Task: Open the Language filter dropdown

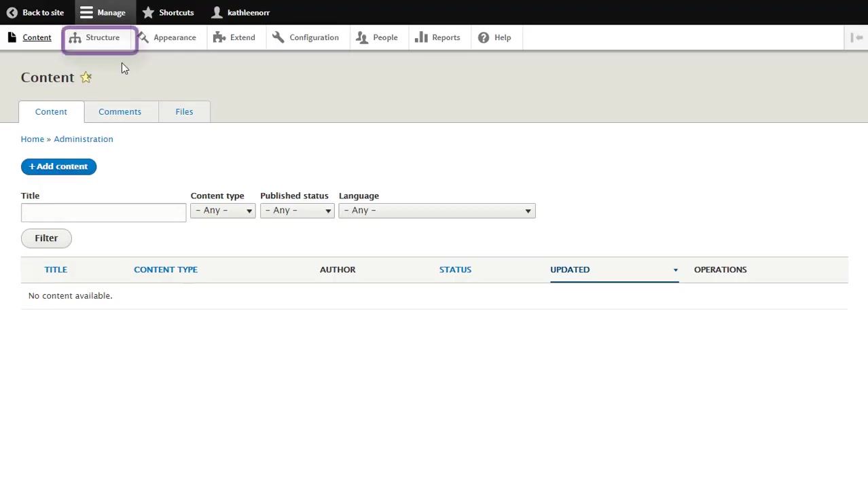Action: [x=437, y=211]
